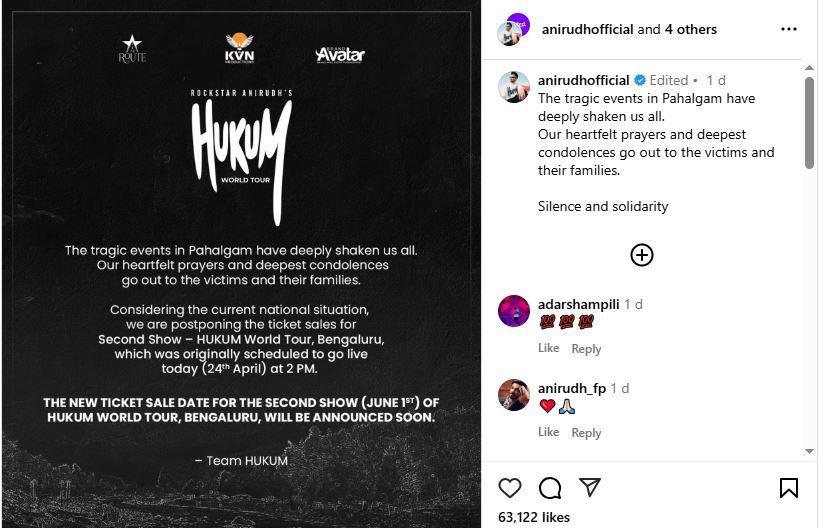Like the post with the heart icon
Viewport: 828px width, 528px height.
coord(510,487)
